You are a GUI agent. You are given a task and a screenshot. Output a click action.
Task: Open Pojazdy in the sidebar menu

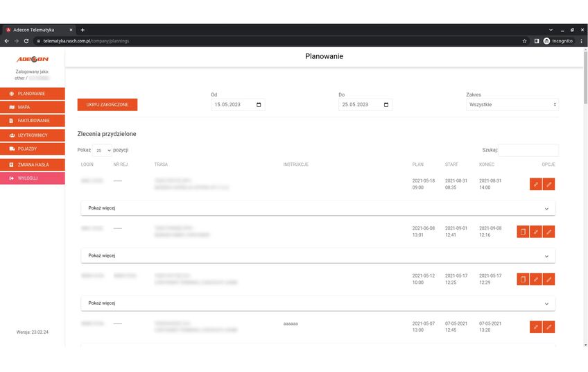33,149
